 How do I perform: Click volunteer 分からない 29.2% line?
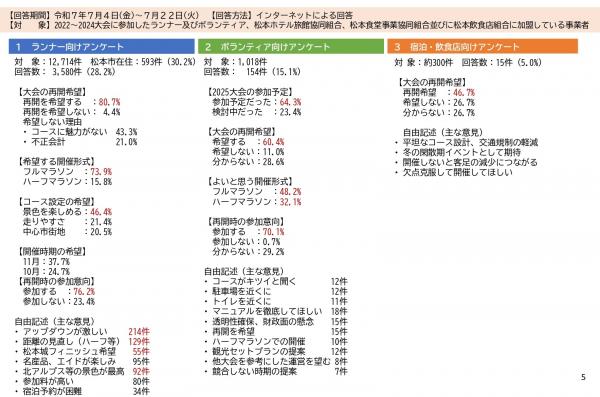[248, 252]
